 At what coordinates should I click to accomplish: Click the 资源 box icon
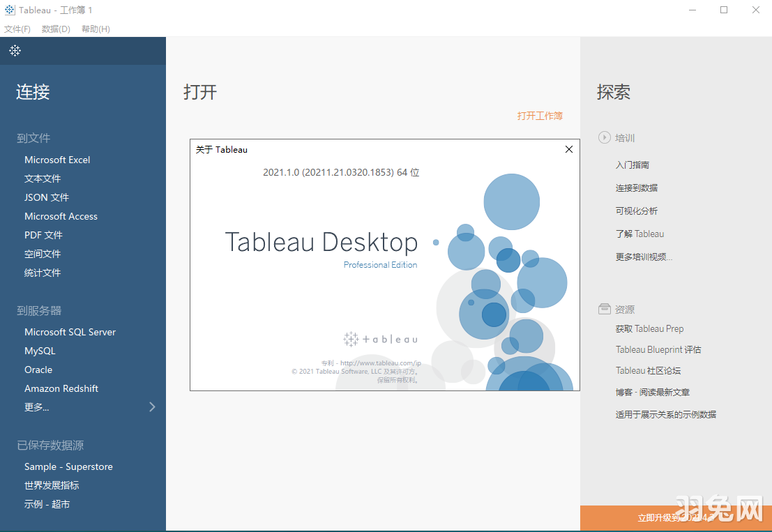tap(604, 308)
